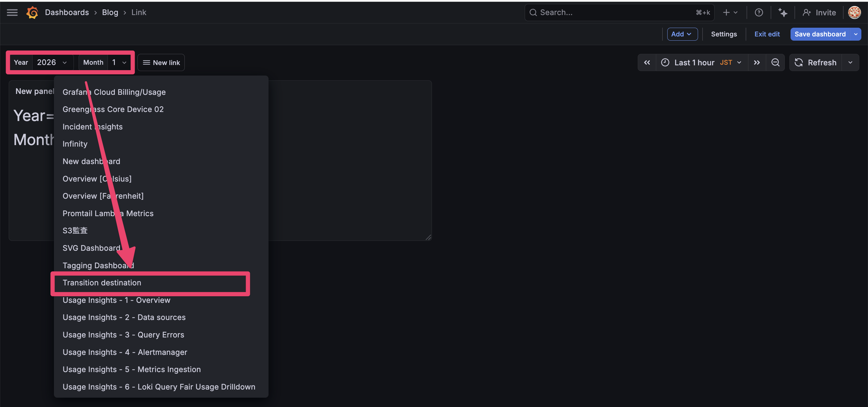Screen dimensions: 868x407
Task: Open the navigation hamburger menu
Action: [x=12, y=12]
